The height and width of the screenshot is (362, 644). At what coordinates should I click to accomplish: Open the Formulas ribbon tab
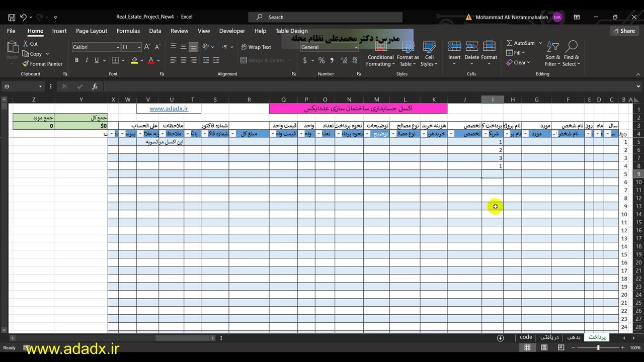point(128,31)
